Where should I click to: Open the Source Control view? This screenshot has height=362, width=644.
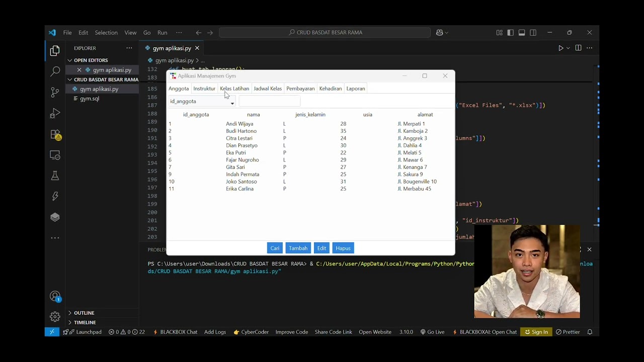(x=55, y=93)
